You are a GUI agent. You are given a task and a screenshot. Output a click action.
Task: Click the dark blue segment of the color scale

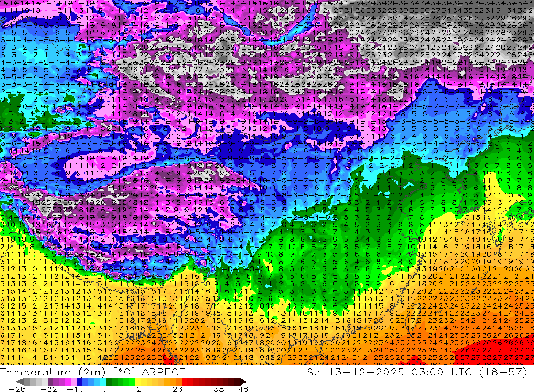79,382
